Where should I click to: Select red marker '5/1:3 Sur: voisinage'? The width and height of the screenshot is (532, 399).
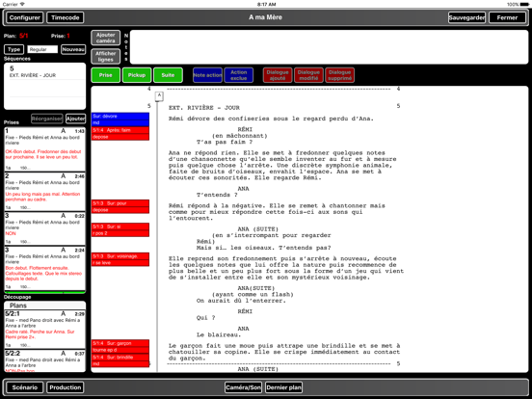(120, 259)
